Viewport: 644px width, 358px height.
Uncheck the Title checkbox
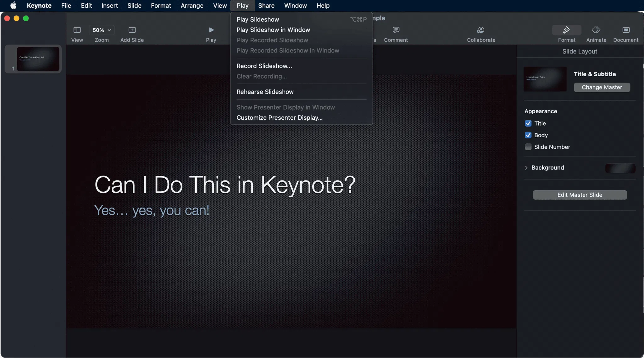pos(528,123)
